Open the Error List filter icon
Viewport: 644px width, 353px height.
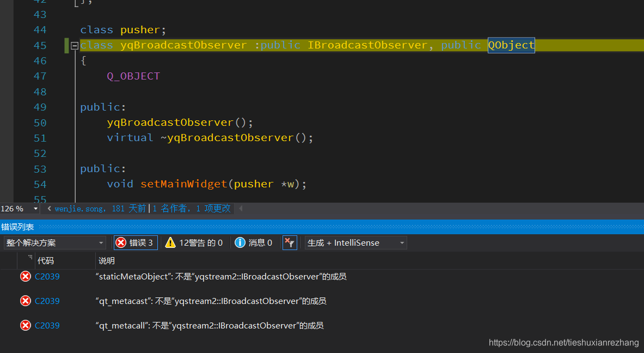coord(290,242)
